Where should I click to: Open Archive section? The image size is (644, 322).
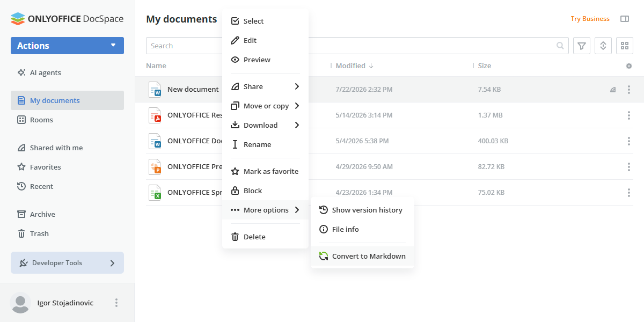pos(67,214)
